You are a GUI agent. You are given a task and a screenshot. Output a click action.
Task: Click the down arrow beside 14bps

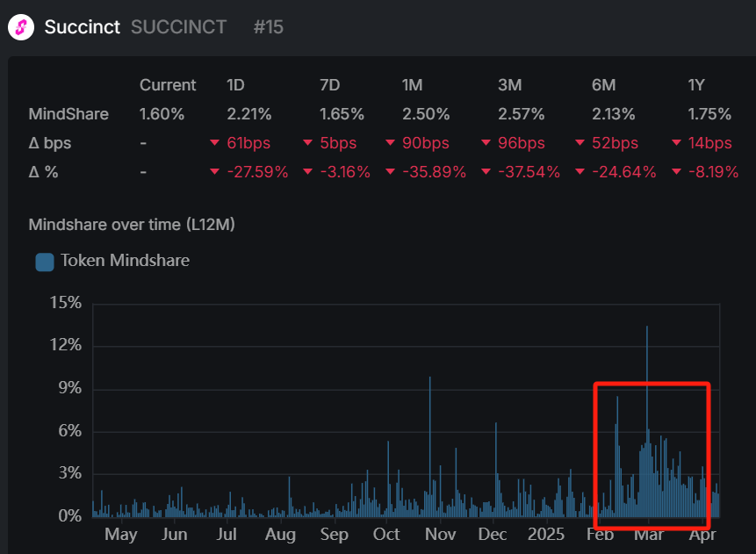tap(676, 143)
